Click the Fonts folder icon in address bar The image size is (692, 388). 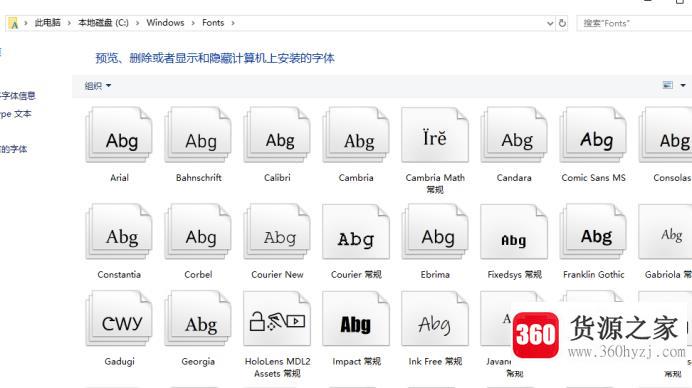13,23
